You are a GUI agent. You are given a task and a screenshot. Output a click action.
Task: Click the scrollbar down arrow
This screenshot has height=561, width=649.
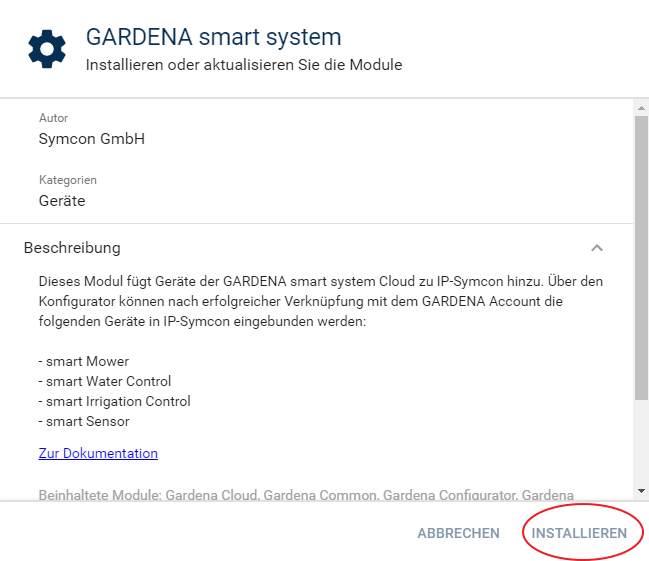click(641, 491)
